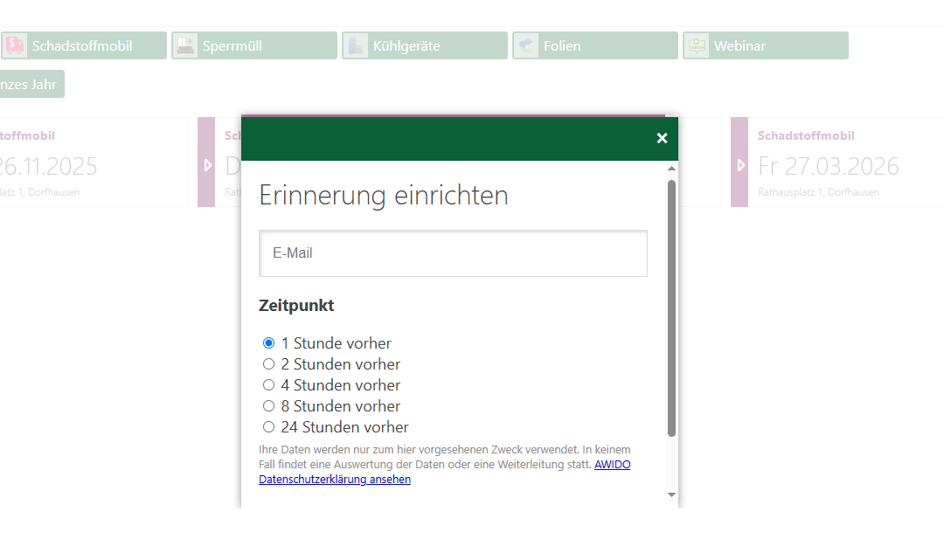The width and height of the screenshot is (944, 560).
Task: Filter by Sperrmüll label
Action: tap(233, 45)
